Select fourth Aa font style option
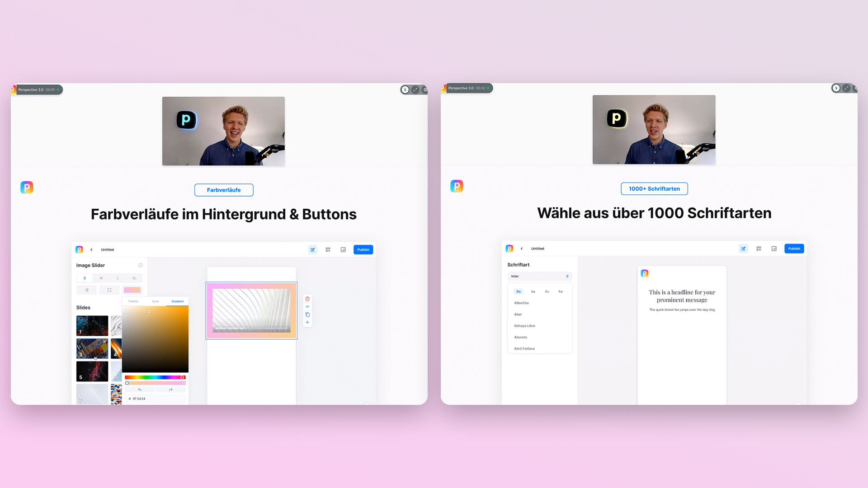Image resolution: width=868 pixels, height=488 pixels. pyautogui.click(x=561, y=291)
